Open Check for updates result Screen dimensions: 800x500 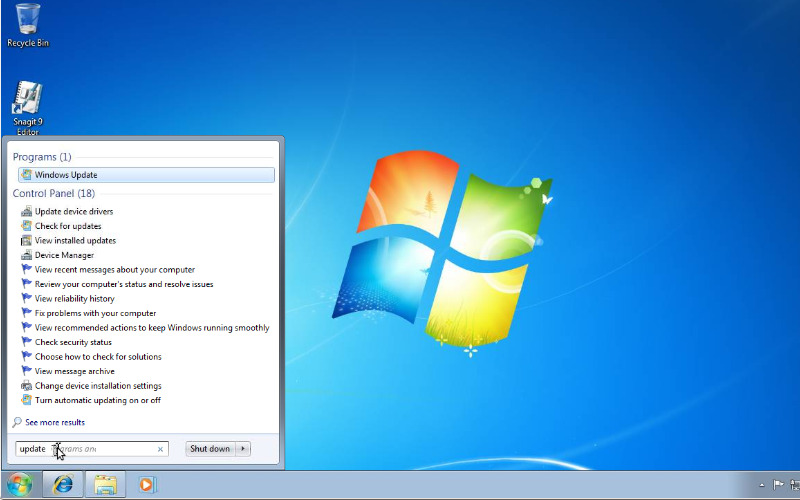click(x=68, y=226)
